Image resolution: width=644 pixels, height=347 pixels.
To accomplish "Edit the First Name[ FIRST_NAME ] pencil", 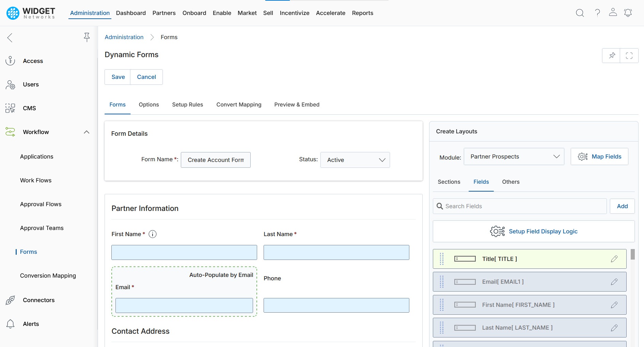I will (x=614, y=305).
